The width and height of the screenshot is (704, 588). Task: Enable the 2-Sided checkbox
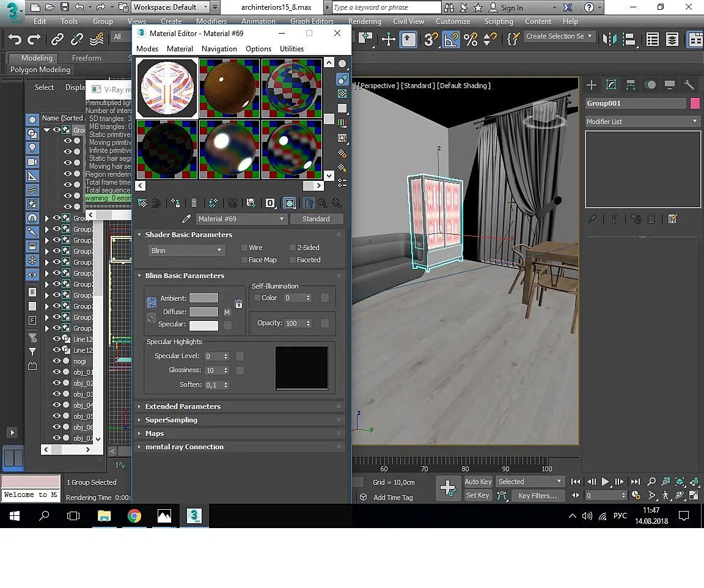click(292, 248)
